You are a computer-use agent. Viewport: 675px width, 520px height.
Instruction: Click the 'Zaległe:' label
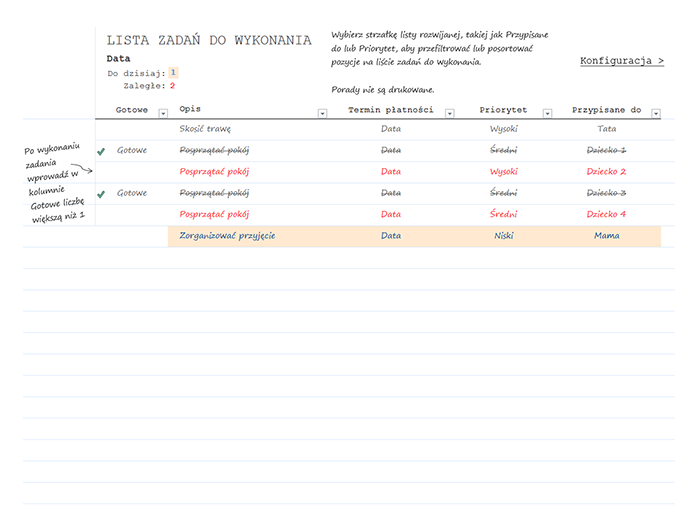(144, 86)
